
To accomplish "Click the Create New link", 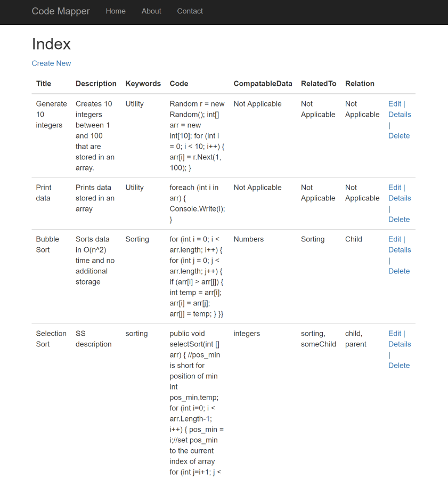I will [51, 63].
